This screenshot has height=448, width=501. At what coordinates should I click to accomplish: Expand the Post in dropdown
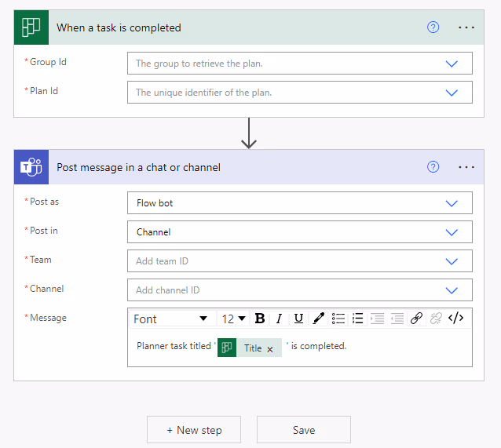[x=452, y=232]
